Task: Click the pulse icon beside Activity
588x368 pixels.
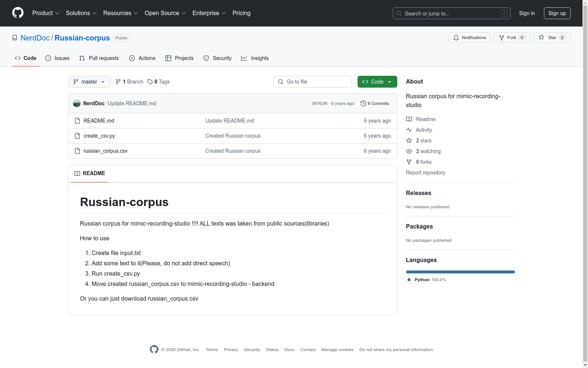Action: click(409, 130)
